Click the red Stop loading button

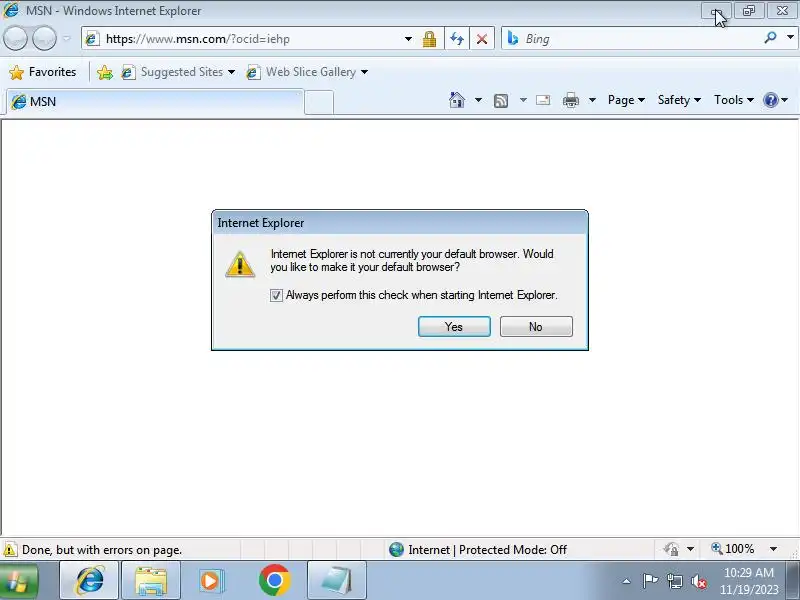pyautogui.click(x=482, y=39)
